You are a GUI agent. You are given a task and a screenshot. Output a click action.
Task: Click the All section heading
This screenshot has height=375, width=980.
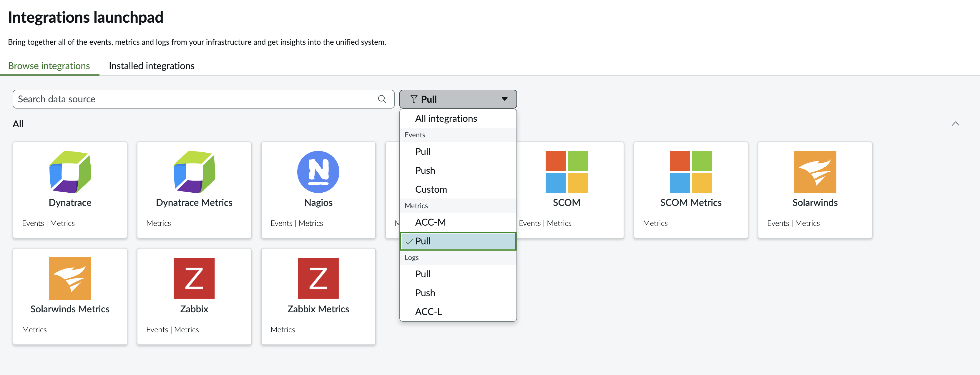pyautogui.click(x=18, y=124)
